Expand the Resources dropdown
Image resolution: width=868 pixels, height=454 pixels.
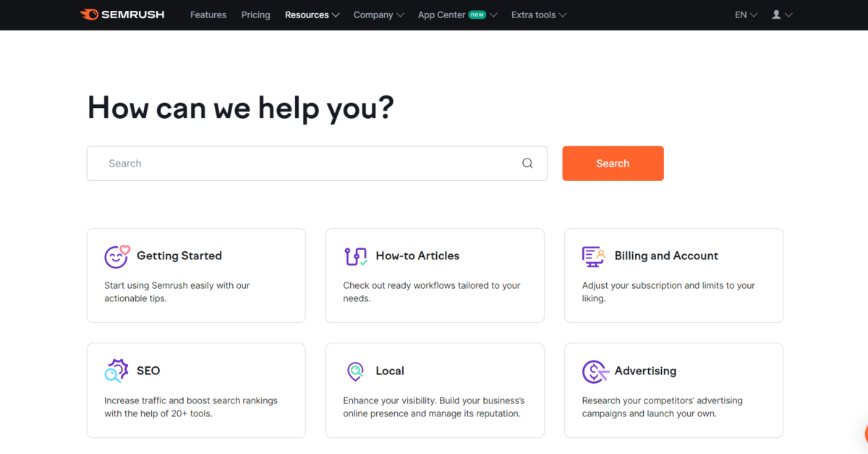click(x=312, y=14)
